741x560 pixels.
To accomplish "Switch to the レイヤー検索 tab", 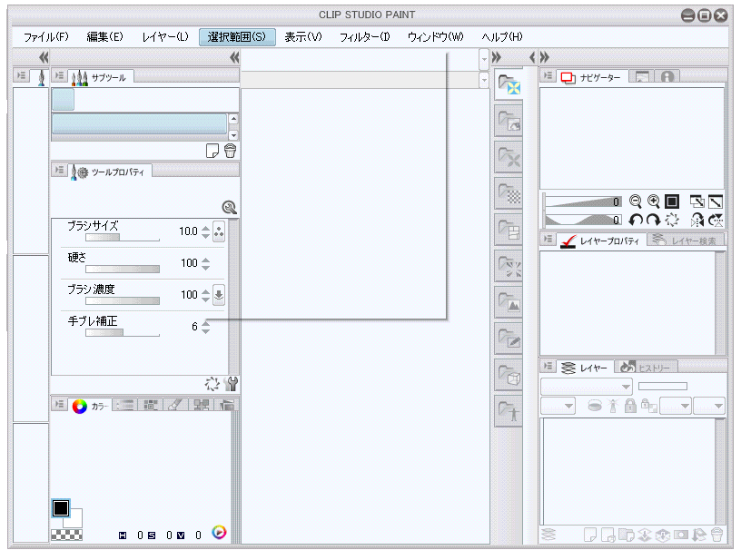I will pyautogui.click(x=688, y=241).
